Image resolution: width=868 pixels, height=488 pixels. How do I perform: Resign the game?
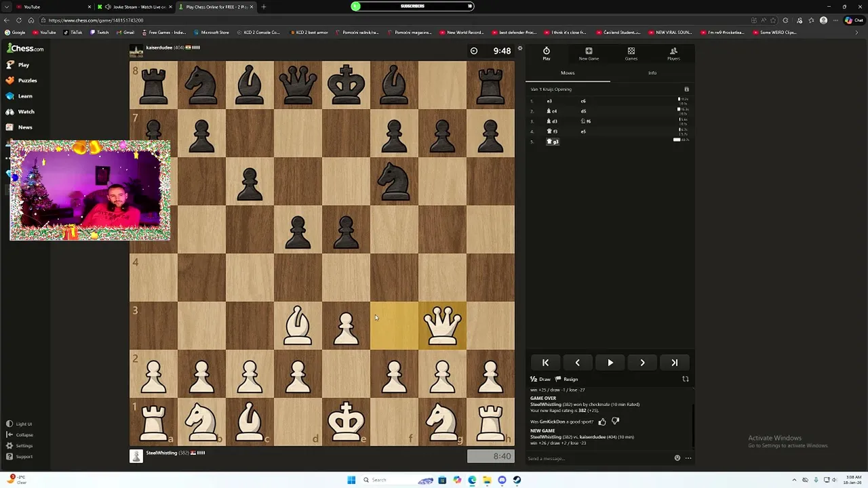pos(567,380)
